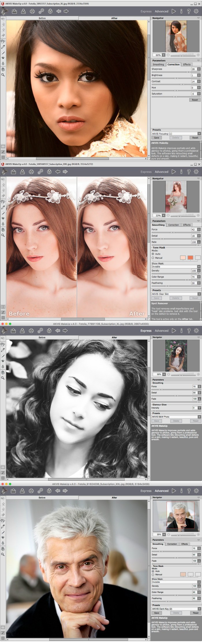Open the AKVIS Focusing (1) presets dropdown
The height and width of the screenshot is (644, 202).
coord(199,133)
